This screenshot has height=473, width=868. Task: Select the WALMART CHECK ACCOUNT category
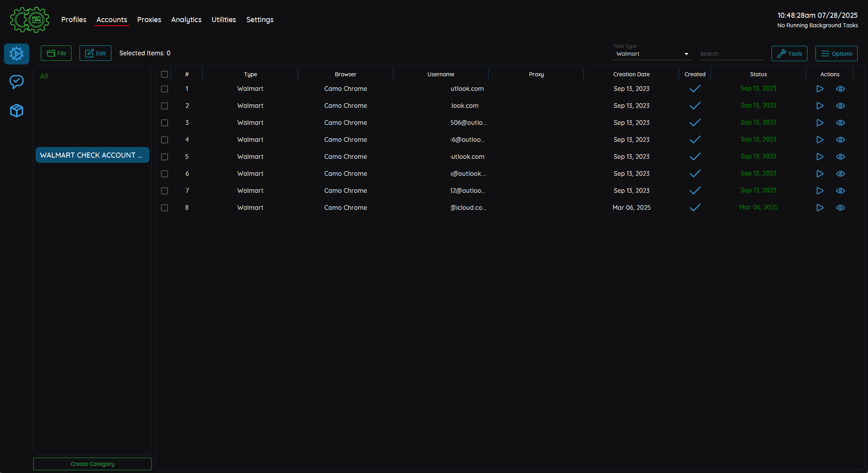pos(93,155)
